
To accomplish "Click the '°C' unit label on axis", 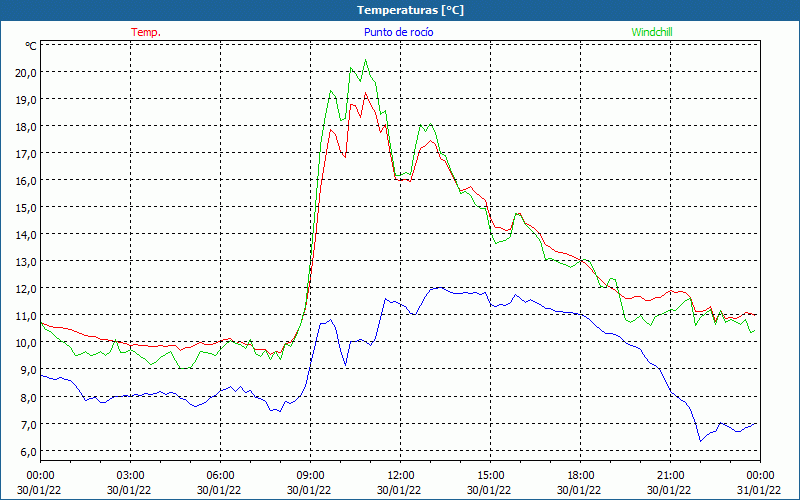I will [x=31, y=46].
